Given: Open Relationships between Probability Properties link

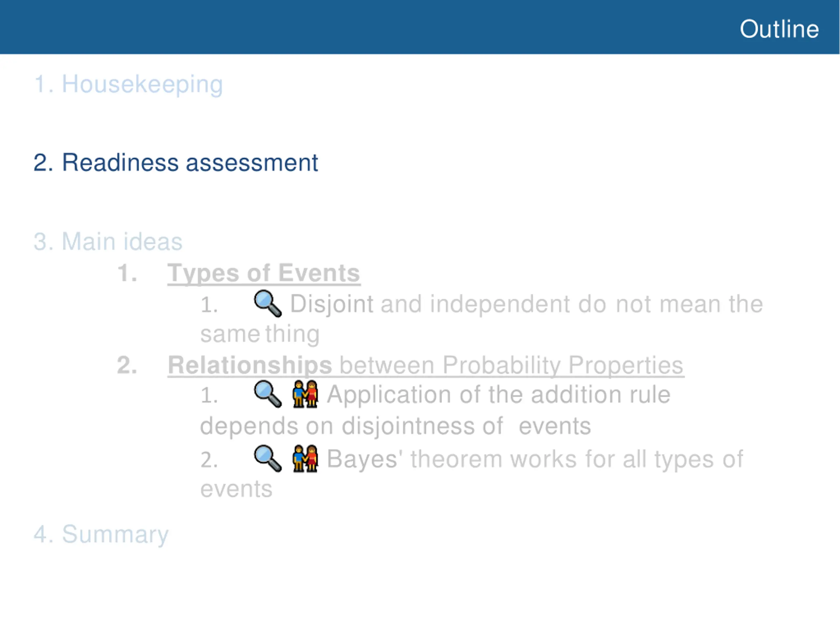Looking at the screenshot, I should [x=426, y=365].
